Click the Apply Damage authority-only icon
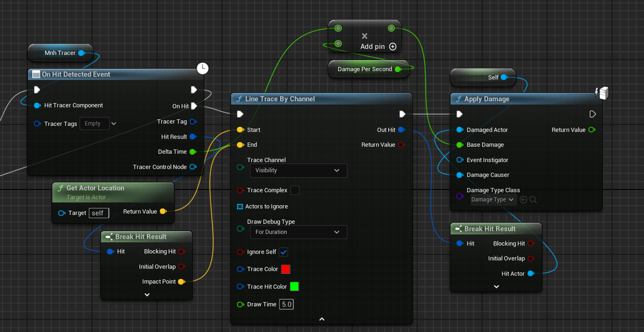The width and height of the screenshot is (644, 332). pos(601,93)
